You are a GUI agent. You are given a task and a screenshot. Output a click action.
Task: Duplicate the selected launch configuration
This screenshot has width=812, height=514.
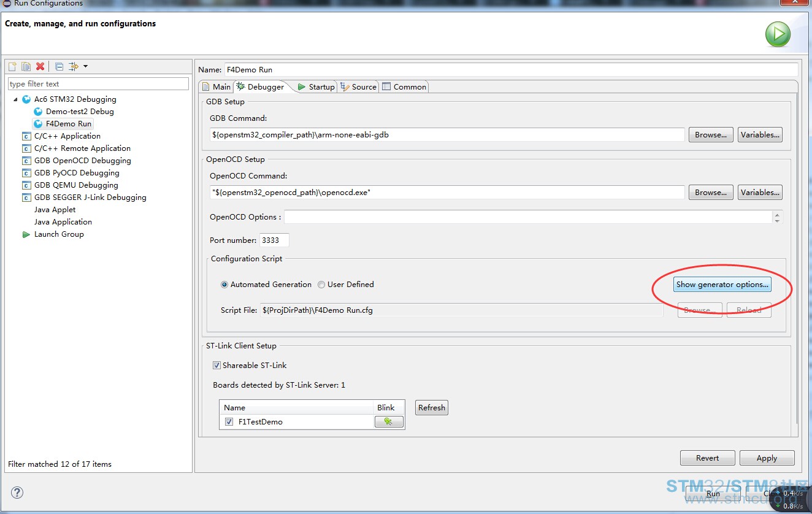(x=26, y=66)
